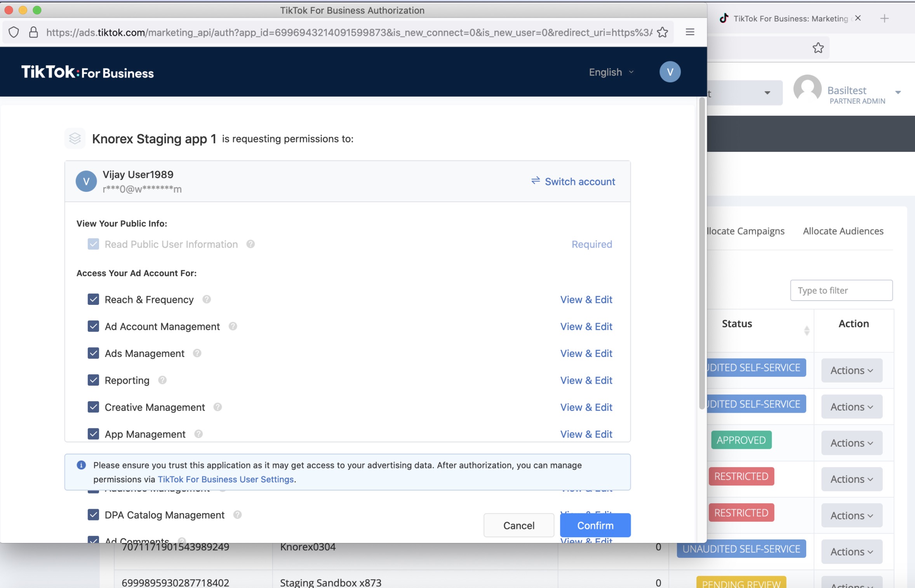915x588 pixels.
Task: Uncheck the Creative Management permission
Action: [x=93, y=407]
